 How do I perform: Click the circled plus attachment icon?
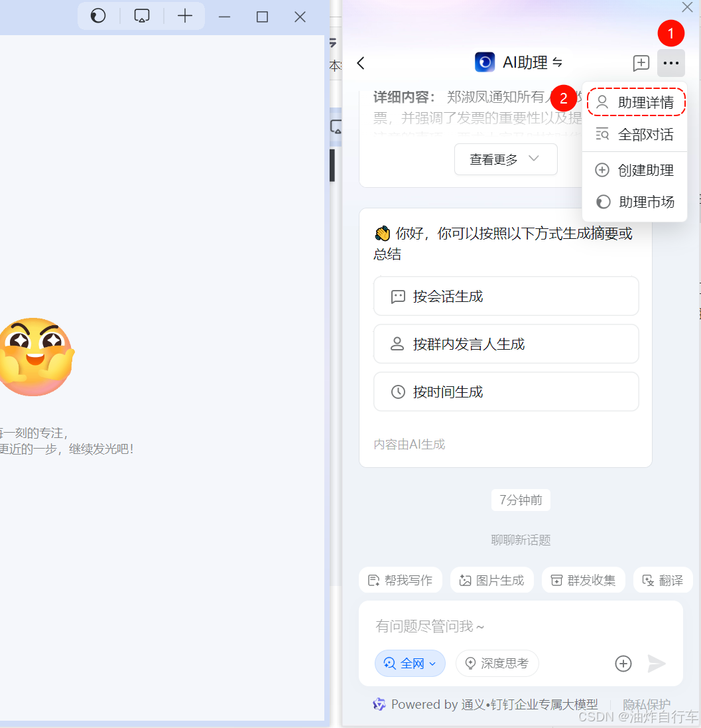pos(623,664)
